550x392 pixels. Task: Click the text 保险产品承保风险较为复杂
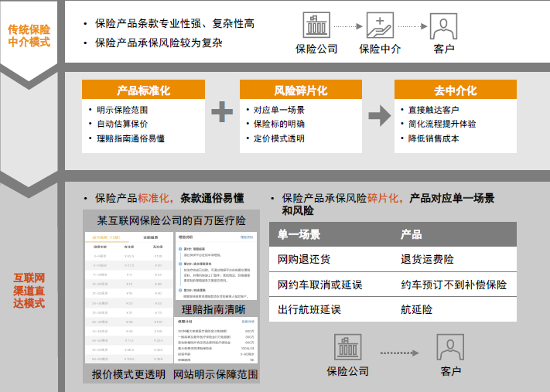click(159, 43)
